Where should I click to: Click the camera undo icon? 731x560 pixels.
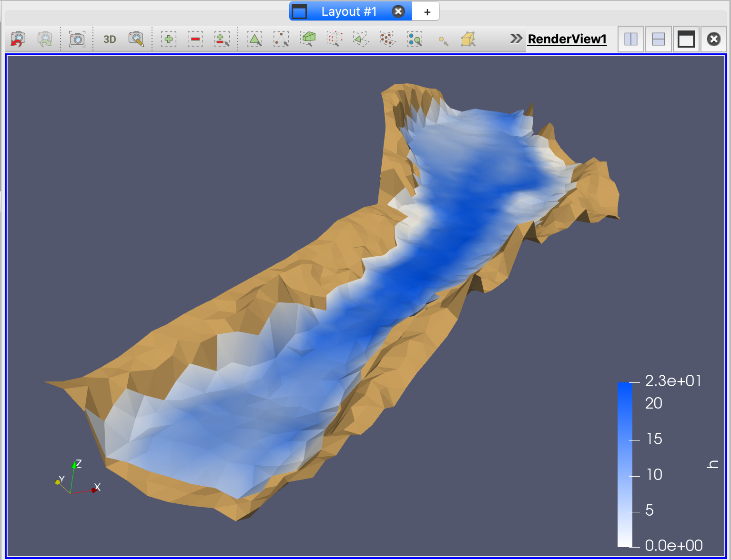tap(18, 39)
